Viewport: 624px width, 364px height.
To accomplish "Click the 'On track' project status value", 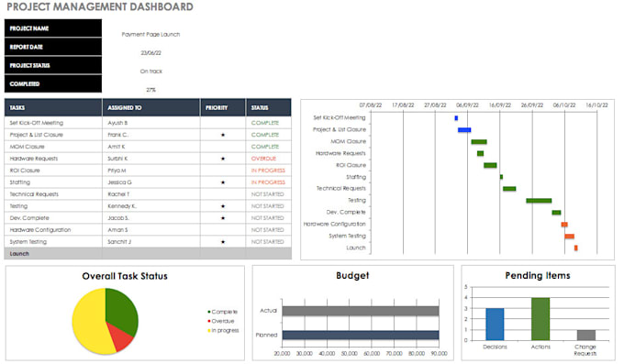I will 150,72.
